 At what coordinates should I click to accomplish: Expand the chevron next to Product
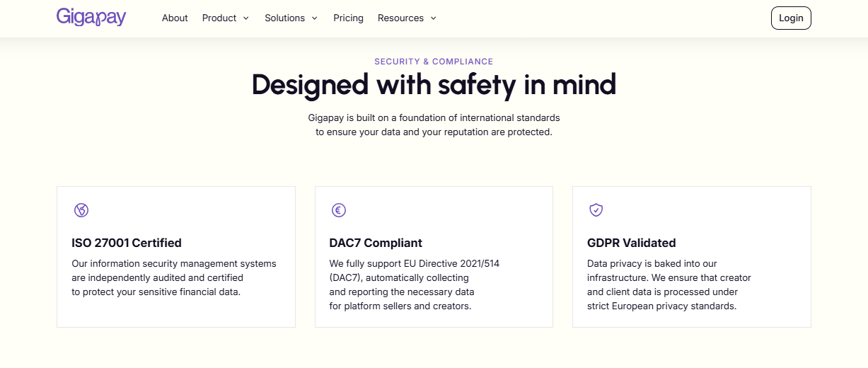point(246,18)
